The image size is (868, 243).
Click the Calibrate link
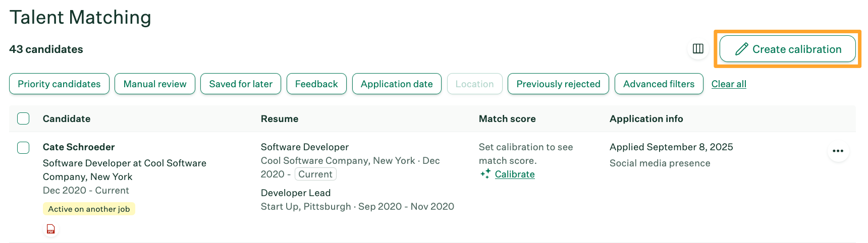tap(515, 174)
